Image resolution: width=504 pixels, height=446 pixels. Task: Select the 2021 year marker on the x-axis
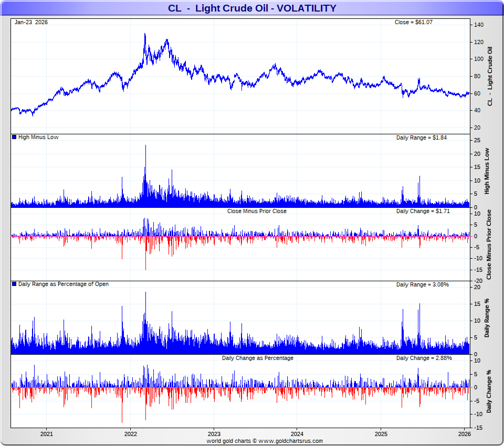click(x=46, y=434)
